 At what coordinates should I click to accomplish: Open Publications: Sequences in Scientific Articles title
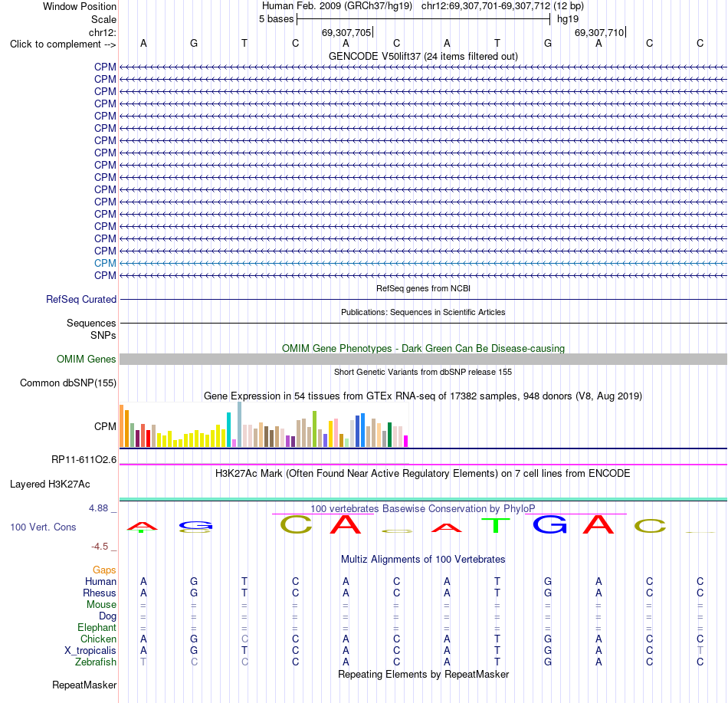[x=423, y=312]
